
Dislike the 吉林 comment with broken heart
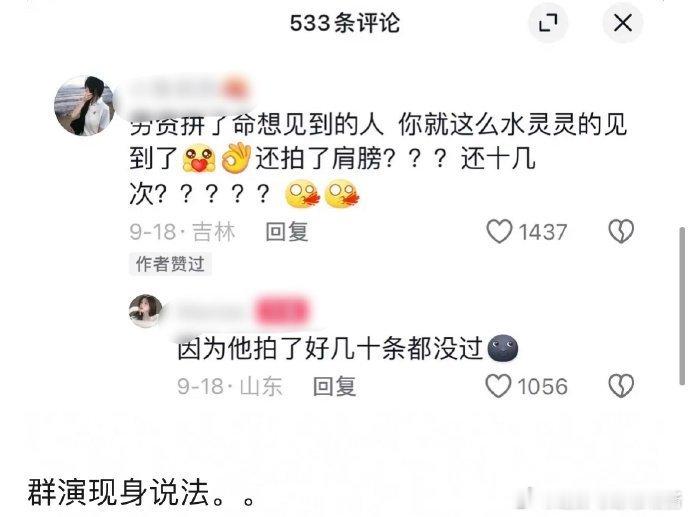coord(620,231)
